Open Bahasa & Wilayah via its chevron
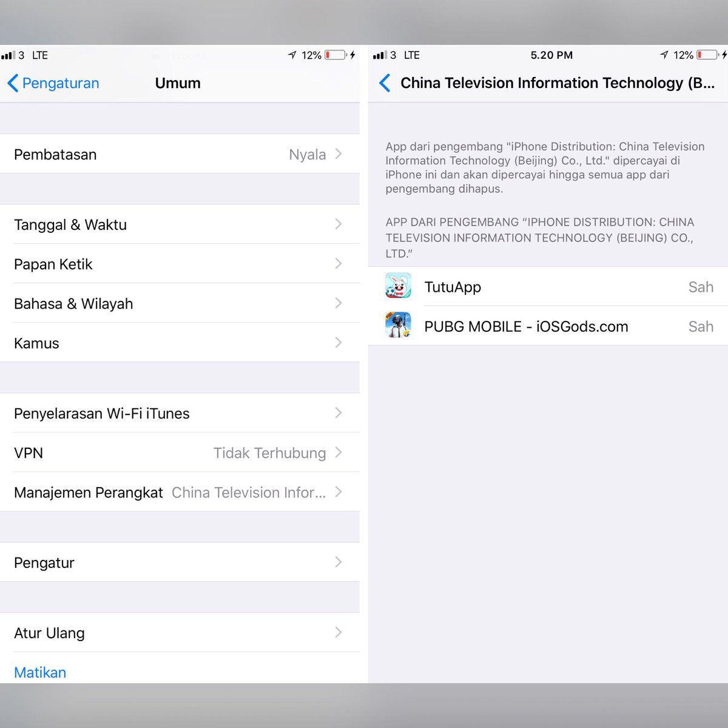This screenshot has height=728, width=728. pos(339,303)
